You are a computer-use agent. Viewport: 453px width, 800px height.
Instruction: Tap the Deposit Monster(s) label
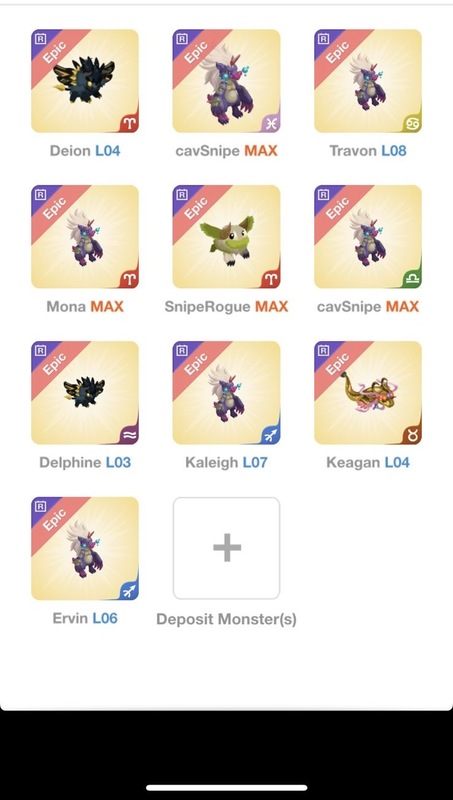point(226,619)
